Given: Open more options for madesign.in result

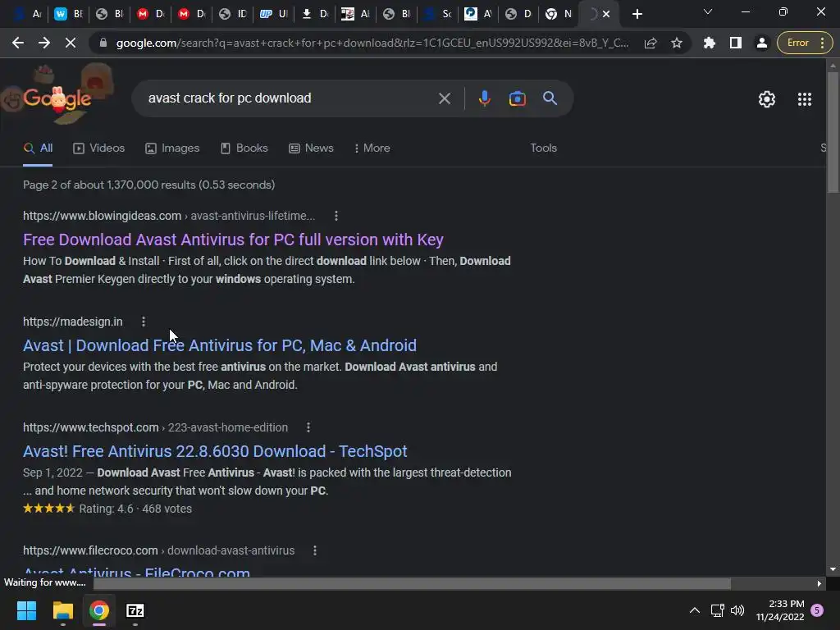Looking at the screenshot, I should (x=143, y=322).
